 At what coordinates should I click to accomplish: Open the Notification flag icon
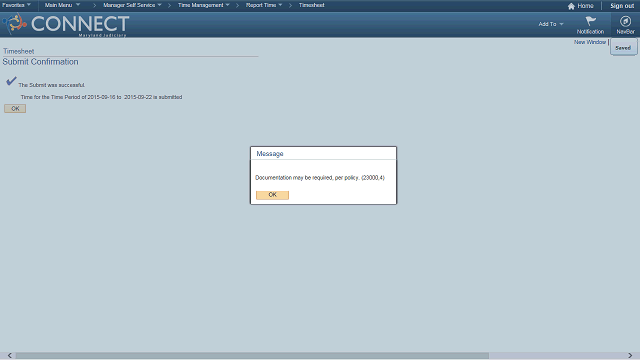[x=590, y=21]
